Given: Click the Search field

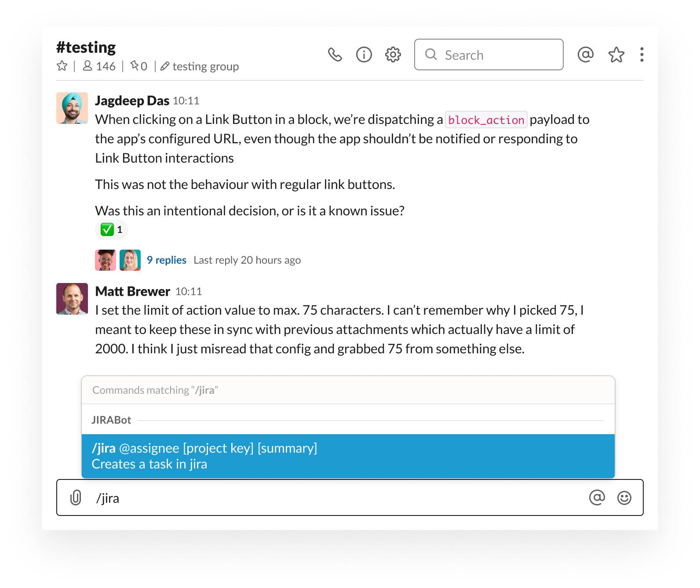Looking at the screenshot, I should 489,54.
